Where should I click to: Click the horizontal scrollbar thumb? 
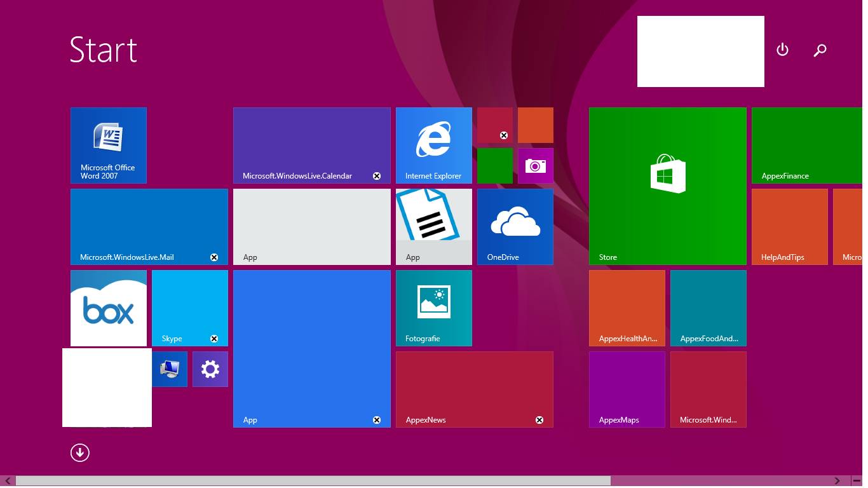click(313, 481)
